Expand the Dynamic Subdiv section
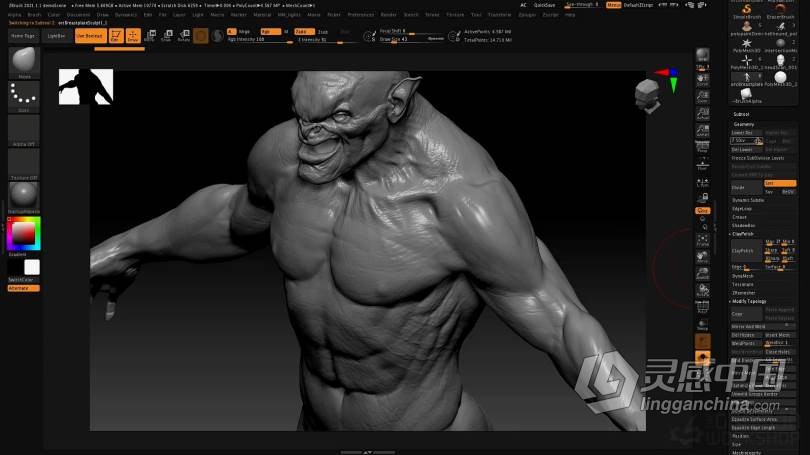Screen dimensions: 810x455 point(747,200)
